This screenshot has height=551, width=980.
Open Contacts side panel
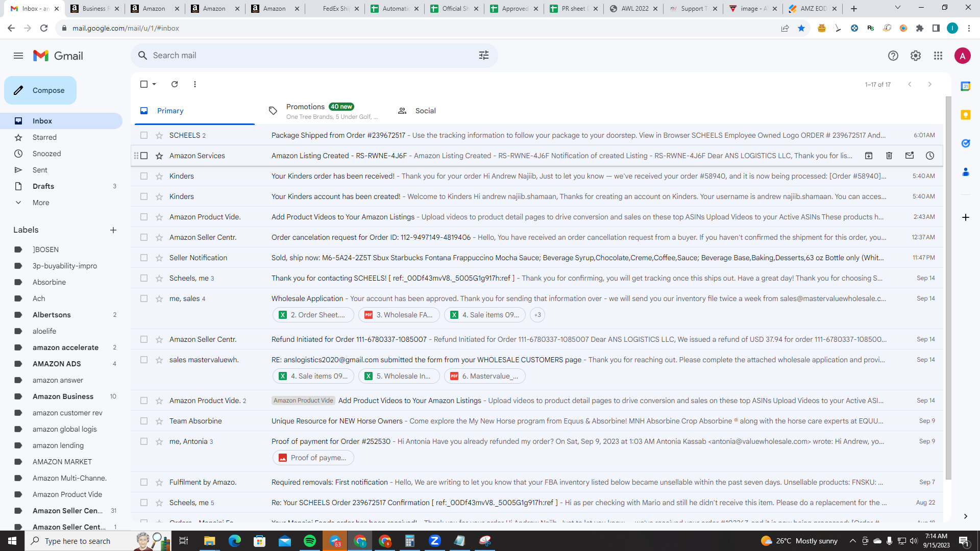tap(966, 172)
